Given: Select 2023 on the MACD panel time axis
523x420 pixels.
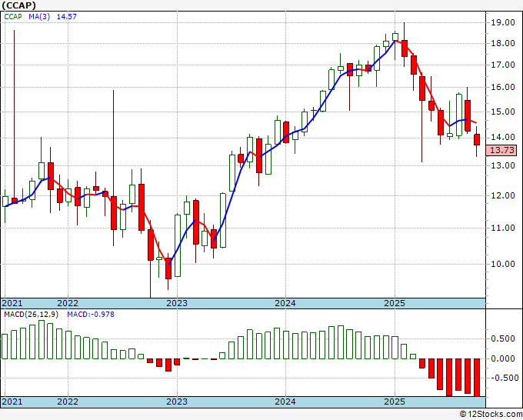Looking at the screenshot, I should coord(177,402).
